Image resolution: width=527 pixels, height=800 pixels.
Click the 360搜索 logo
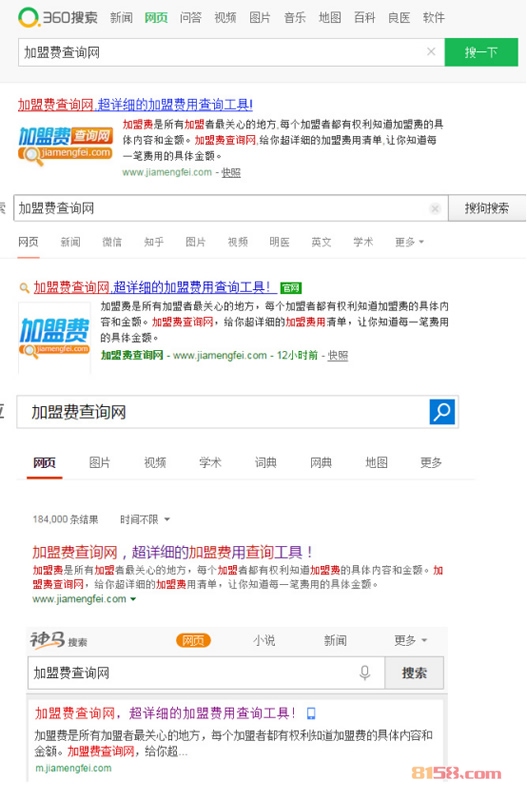pyautogui.click(x=58, y=17)
